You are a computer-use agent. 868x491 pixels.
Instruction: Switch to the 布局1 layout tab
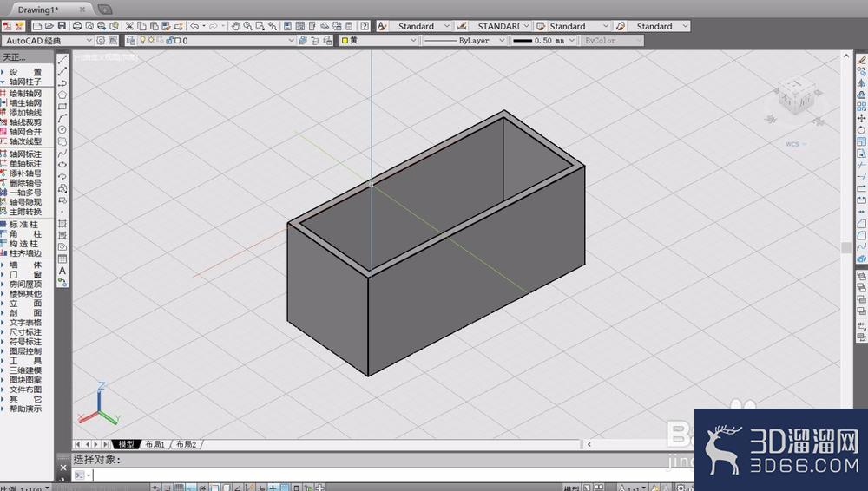click(155, 444)
